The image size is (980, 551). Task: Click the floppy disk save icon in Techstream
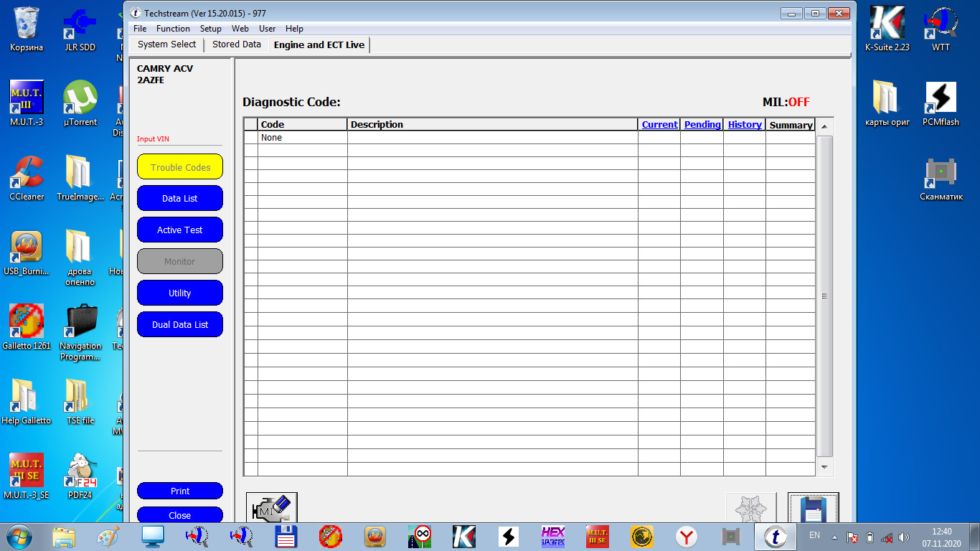813,507
